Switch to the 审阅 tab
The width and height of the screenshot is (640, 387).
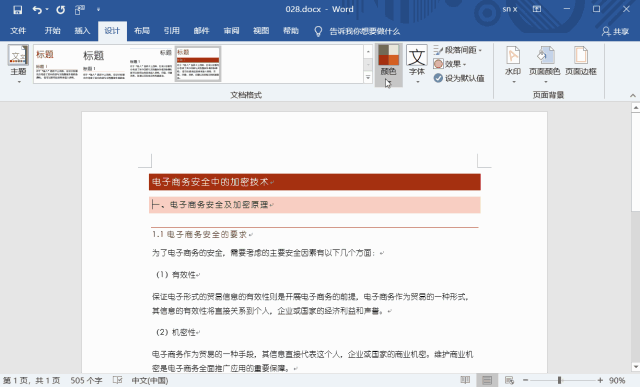click(231, 31)
